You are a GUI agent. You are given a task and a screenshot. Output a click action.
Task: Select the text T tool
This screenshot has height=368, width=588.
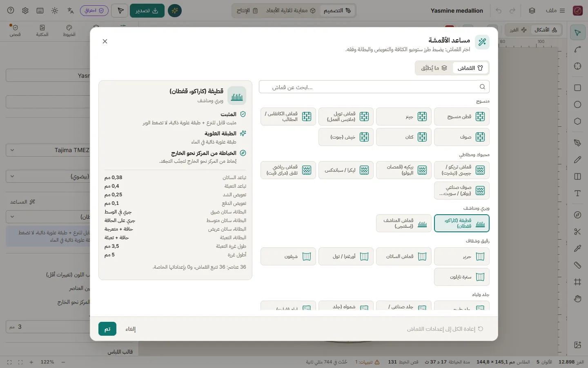click(577, 193)
